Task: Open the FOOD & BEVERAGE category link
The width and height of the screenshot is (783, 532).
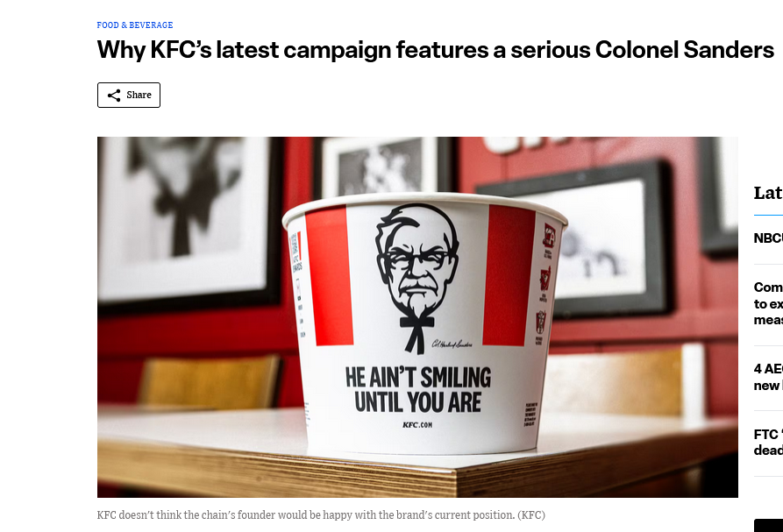Action: pyautogui.click(x=135, y=25)
